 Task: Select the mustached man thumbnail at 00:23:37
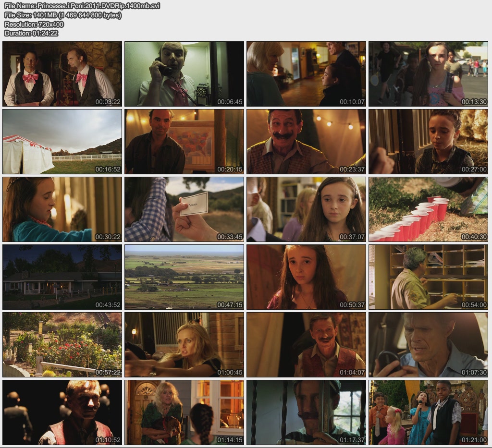click(306, 142)
